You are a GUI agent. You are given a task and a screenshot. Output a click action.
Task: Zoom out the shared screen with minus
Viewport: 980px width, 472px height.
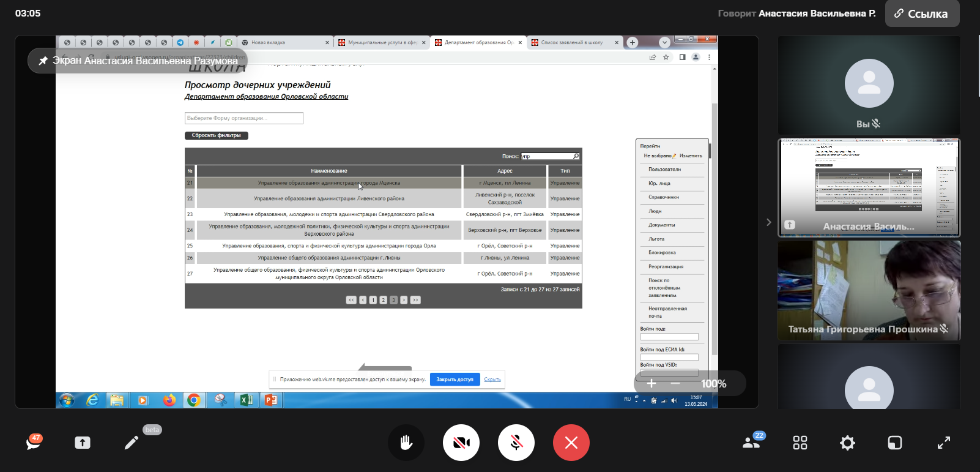[x=675, y=383]
